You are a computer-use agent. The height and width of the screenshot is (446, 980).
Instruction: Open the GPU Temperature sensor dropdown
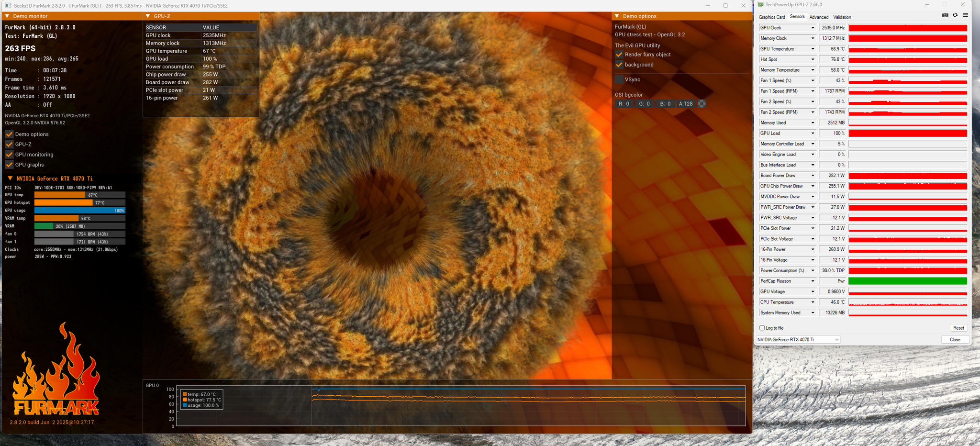pyautogui.click(x=813, y=49)
